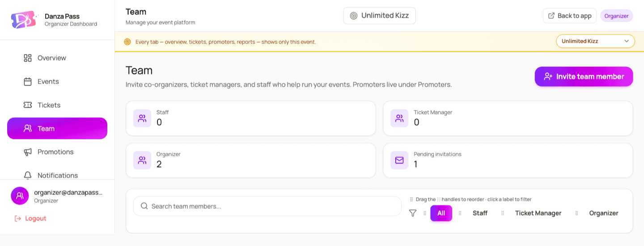Filter by Ticket Manager label
Image resolution: width=644 pixels, height=246 pixels.
click(538, 213)
